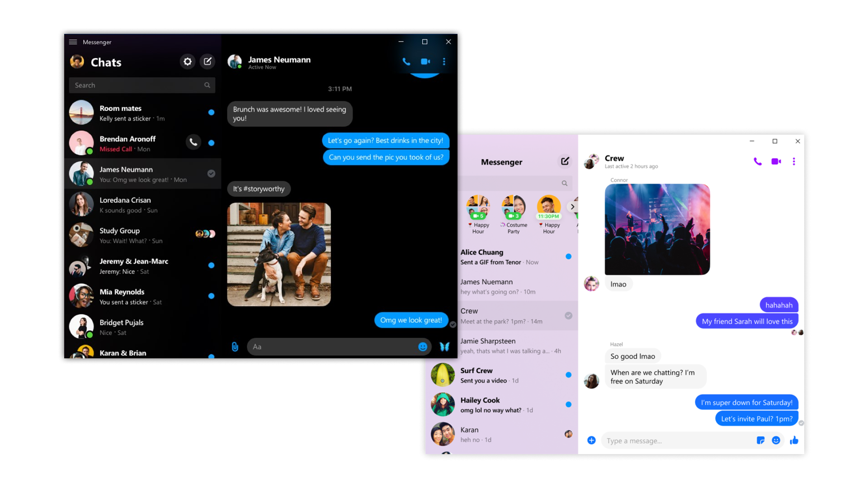868x488 pixels.
Task: Open the couple with dog photo
Action: pos(279,254)
